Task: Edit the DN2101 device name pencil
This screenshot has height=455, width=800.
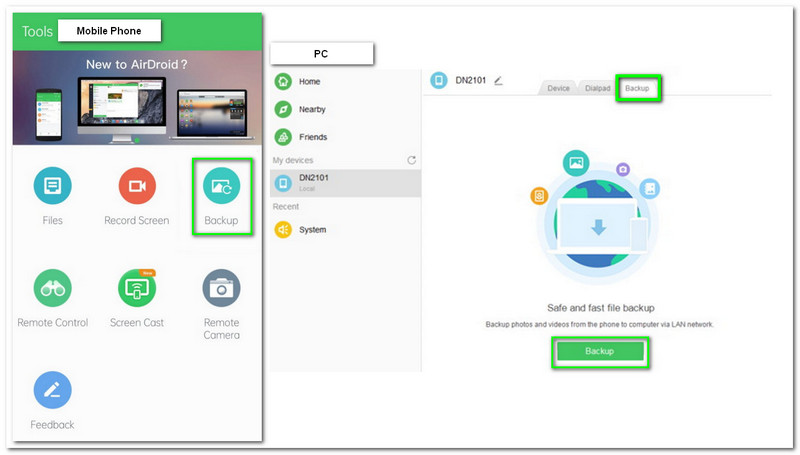Action: point(498,80)
